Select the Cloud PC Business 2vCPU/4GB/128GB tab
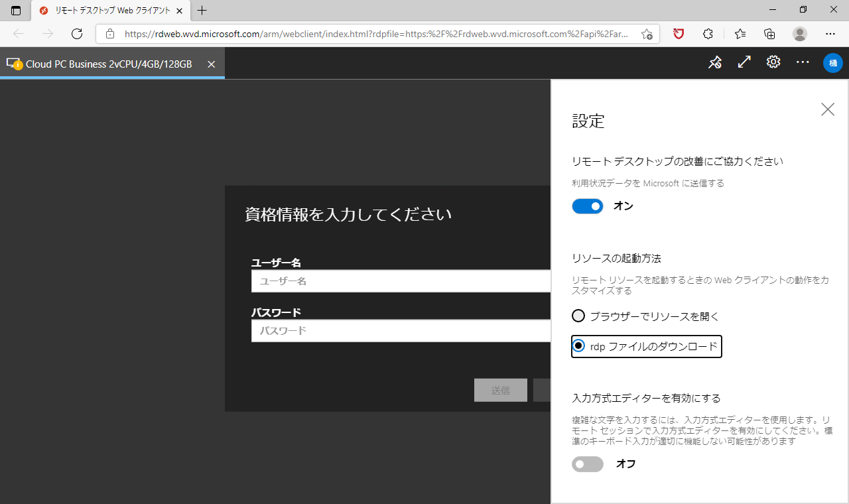This screenshot has height=504, width=849. pyautogui.click(x=112, y=64)
